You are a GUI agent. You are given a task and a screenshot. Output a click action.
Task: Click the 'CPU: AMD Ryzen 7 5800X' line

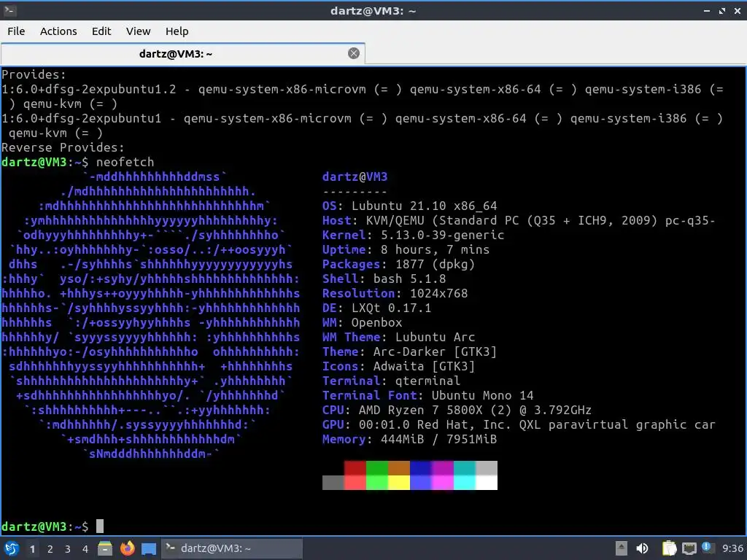457,411
